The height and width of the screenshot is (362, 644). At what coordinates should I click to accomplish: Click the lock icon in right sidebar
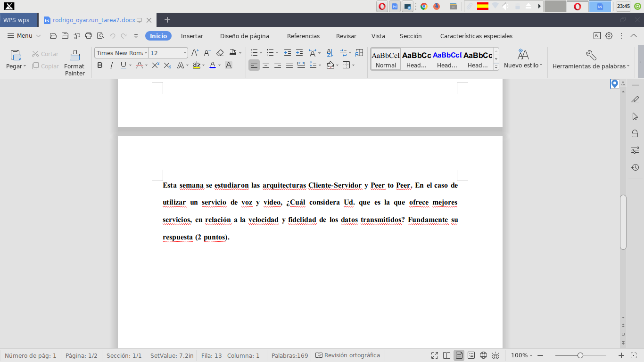(635, 133)
